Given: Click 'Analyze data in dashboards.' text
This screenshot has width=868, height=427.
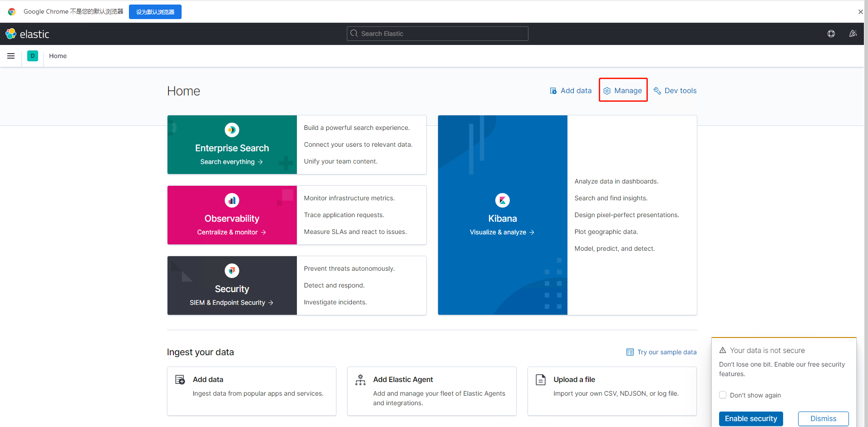Looking at the screenshot, I should pyautogui.click(x=616, y=182).
